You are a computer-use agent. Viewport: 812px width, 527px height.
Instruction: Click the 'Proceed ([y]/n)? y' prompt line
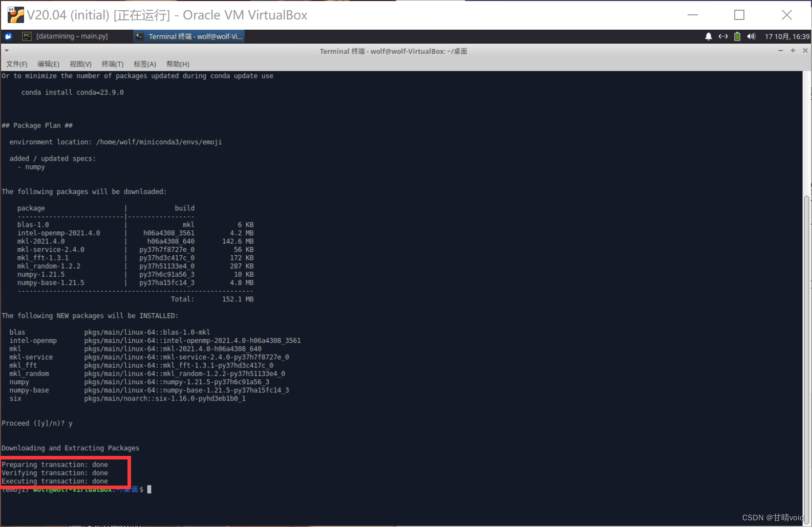pyautogui.click(x=37, y=423)
